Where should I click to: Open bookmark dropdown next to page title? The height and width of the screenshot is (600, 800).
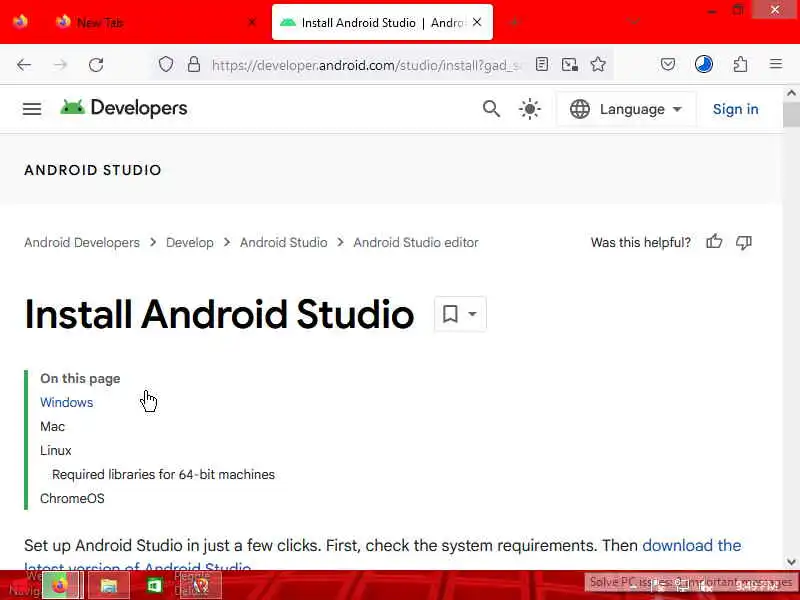(460, 314)
